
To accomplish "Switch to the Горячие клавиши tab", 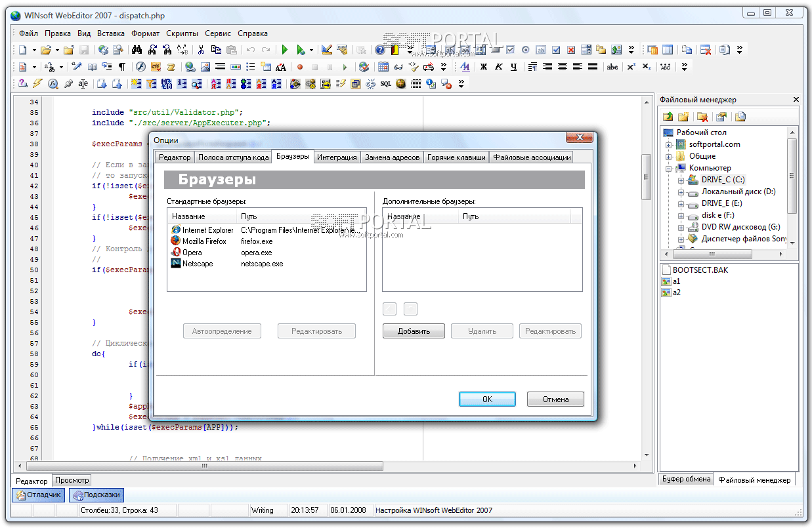I will (456, 157).
